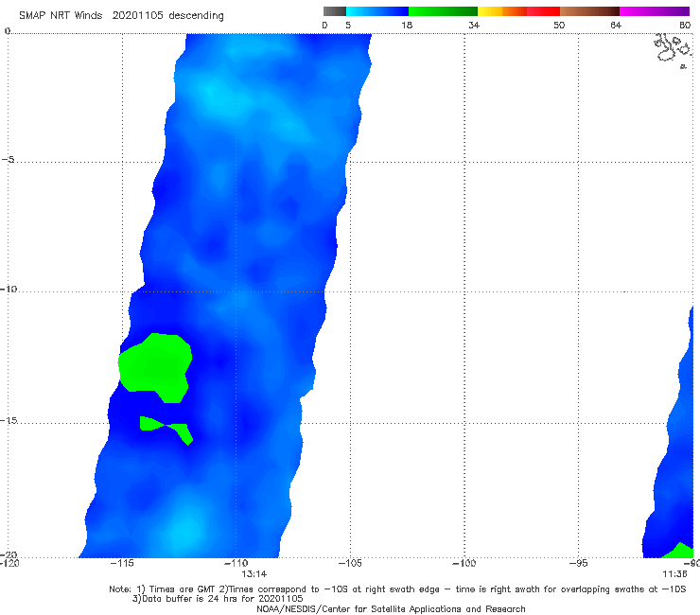Click the longitude label '-95'

(579, 563)
